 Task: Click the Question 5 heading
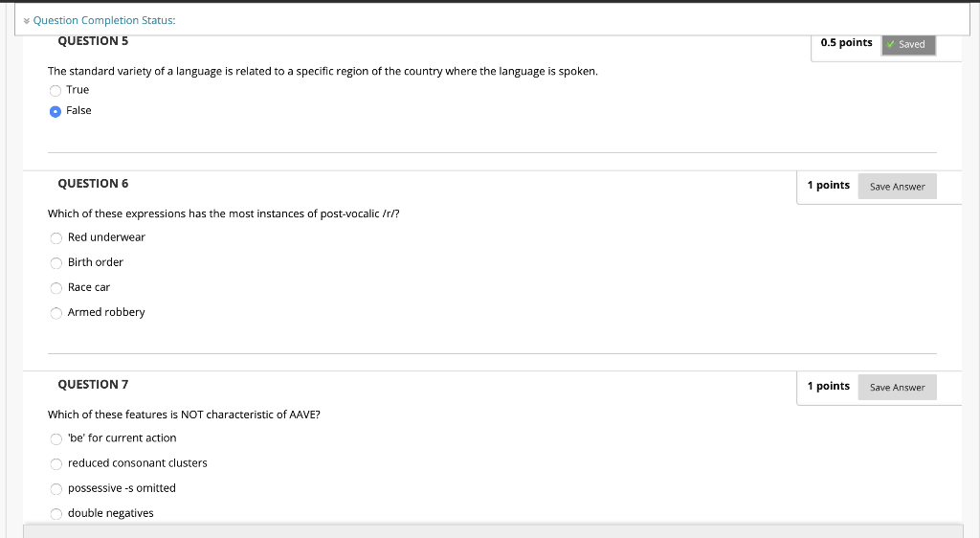point(93,41)
